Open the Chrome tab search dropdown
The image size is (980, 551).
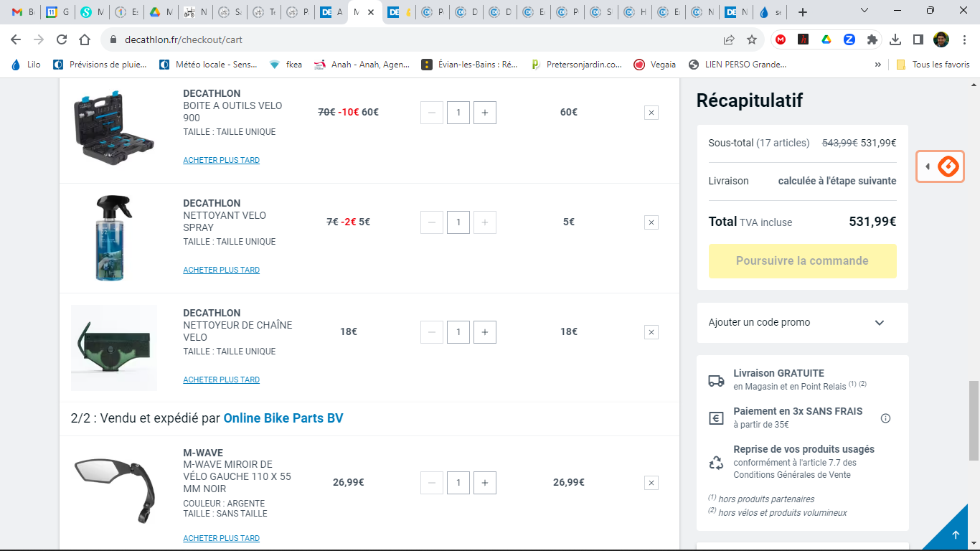(x=864, y=11)
